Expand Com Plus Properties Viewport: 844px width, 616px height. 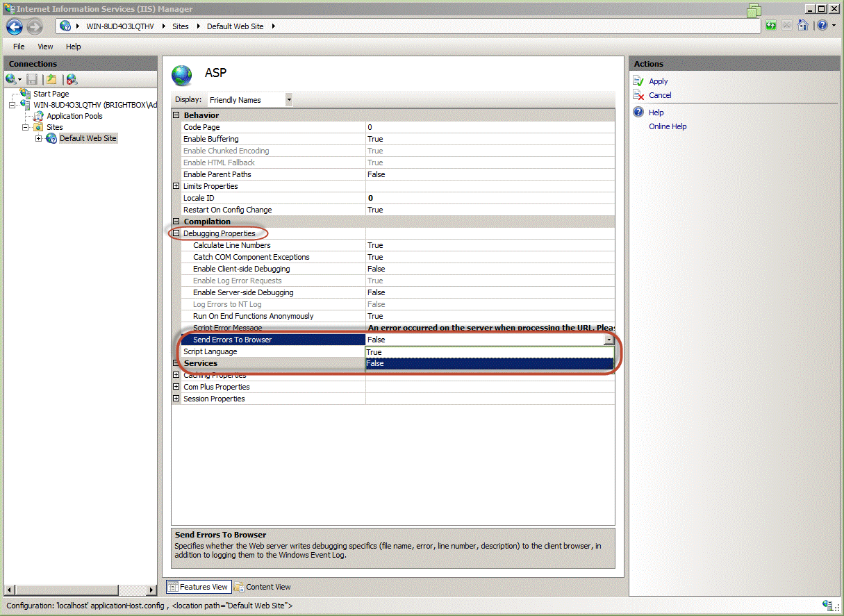pos(176,387)
